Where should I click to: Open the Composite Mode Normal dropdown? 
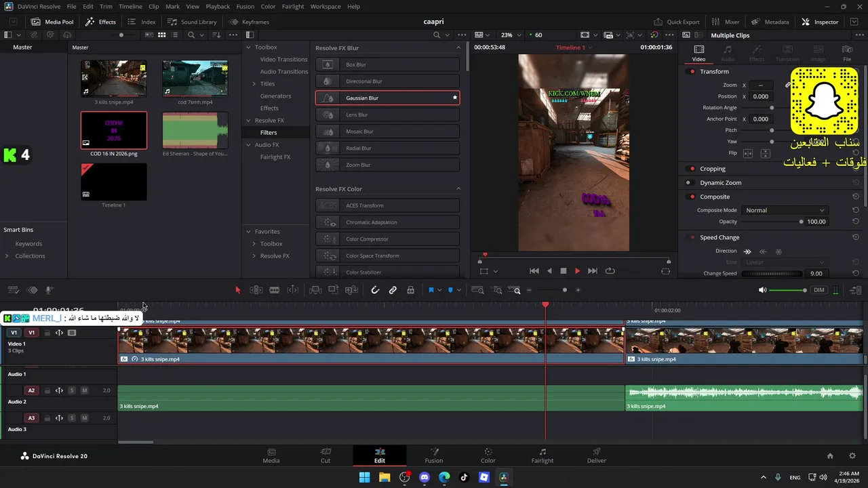(x=785, y=210)
